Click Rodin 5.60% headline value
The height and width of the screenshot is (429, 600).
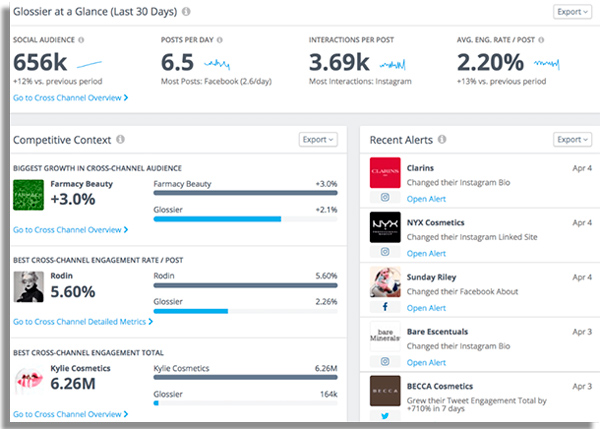coord(73,292)
